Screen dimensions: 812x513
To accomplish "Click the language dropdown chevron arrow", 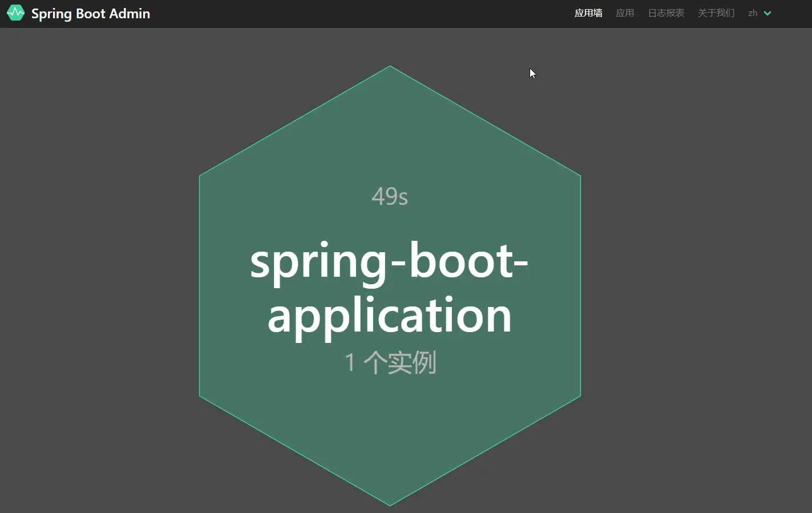I will click(x=767, y=13).
